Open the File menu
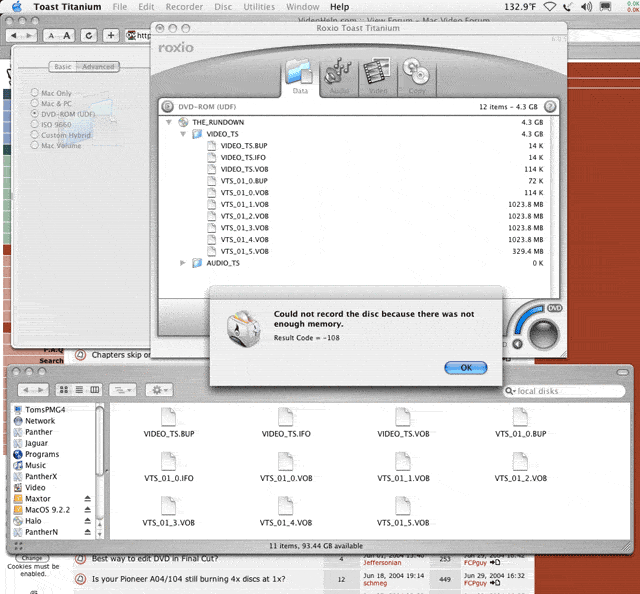This screenshot has height=594, width=640. tap(120, 7)
